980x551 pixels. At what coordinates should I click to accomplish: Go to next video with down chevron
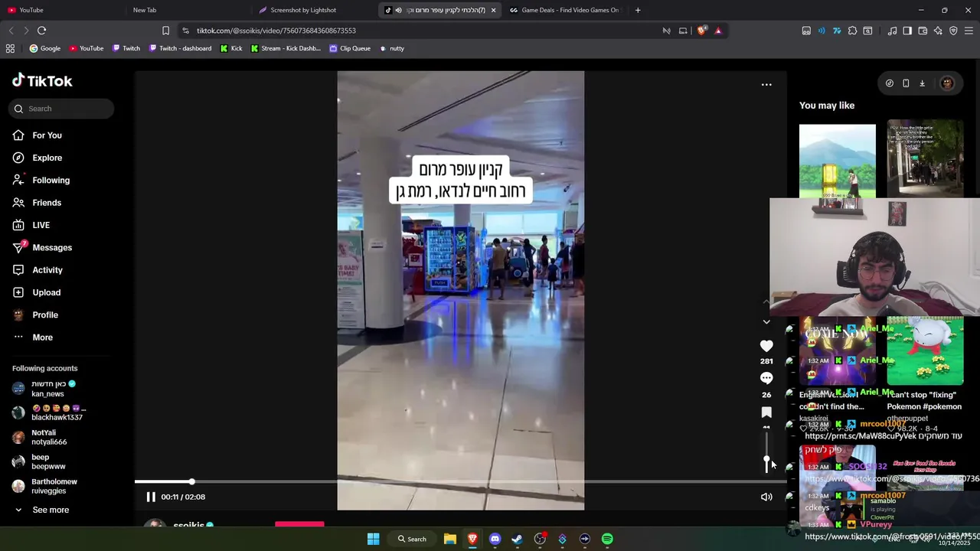point(766,322)
